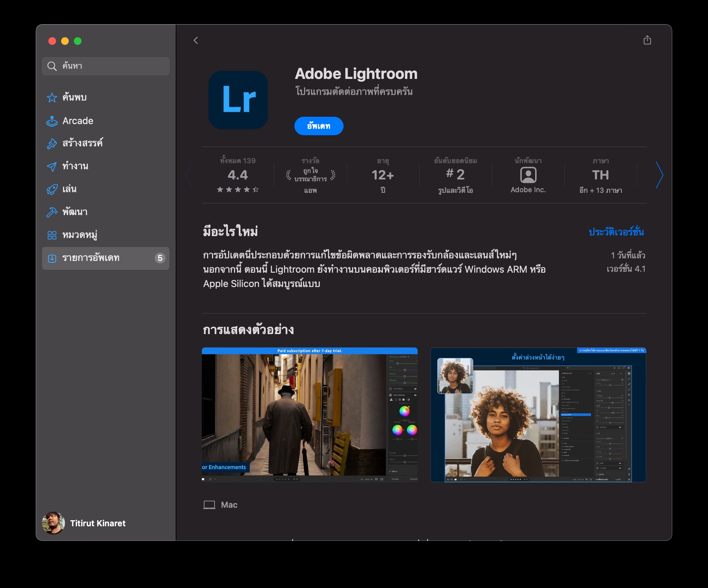Viewport: 708px width, 588px height.
Task: Open Titirut Kinaret account profile
Action: 84,523
